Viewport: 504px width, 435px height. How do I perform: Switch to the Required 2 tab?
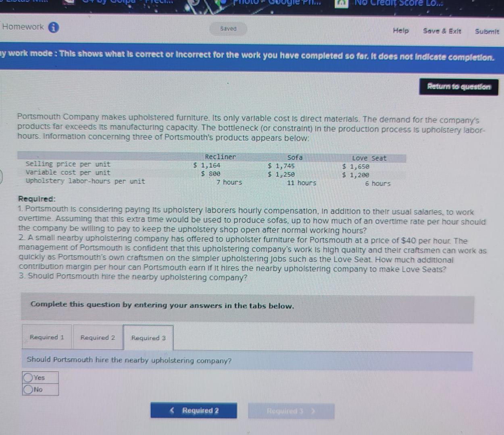(97, 338)
